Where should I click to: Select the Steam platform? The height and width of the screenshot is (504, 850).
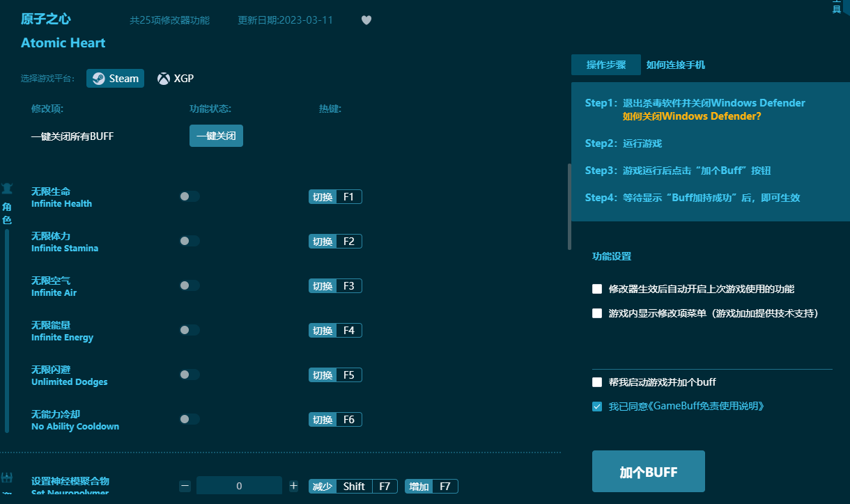pos(116,79)
